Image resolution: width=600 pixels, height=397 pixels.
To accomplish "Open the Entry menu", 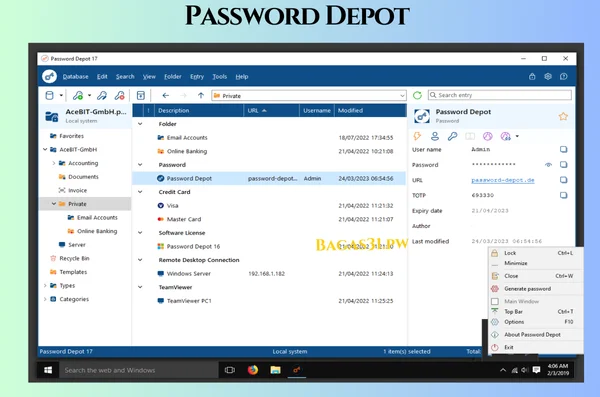I will pos(197,77).
